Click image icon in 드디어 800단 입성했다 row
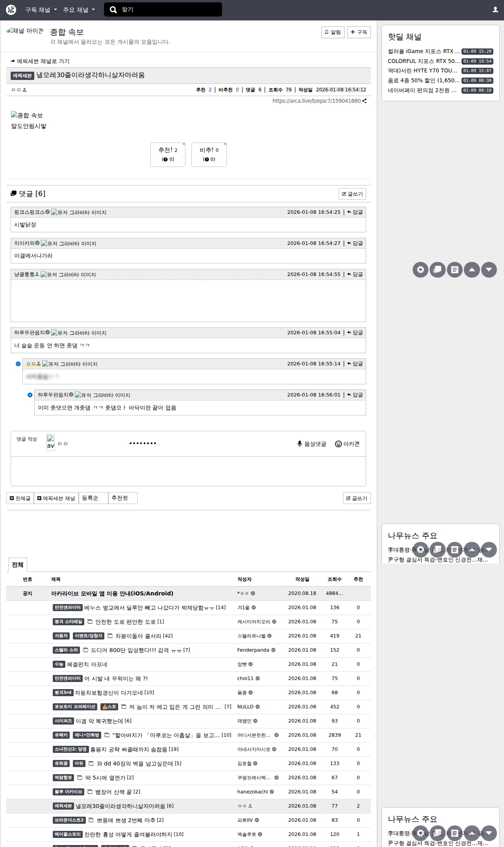This screenshot has width=504, height=847. point(85,650)
